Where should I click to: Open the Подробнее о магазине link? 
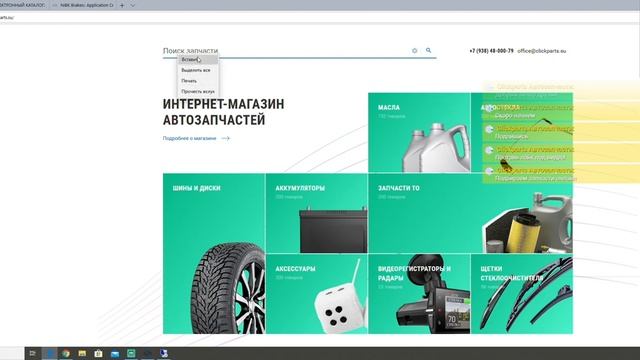[x=196, y=138]
